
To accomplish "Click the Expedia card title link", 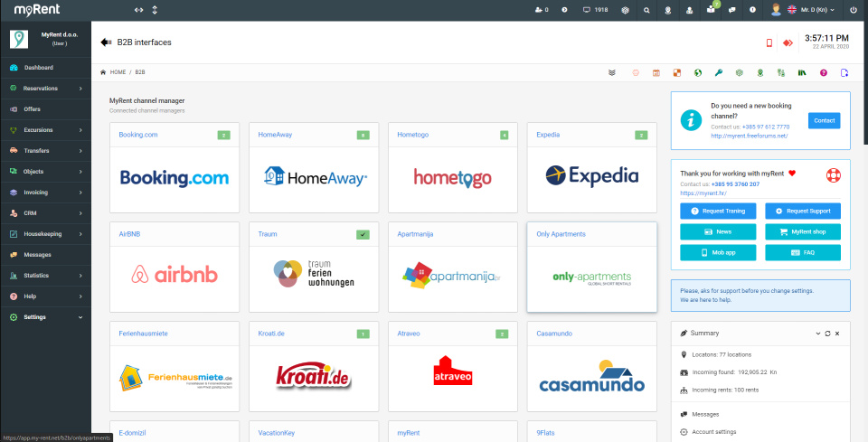I will 548,135.
